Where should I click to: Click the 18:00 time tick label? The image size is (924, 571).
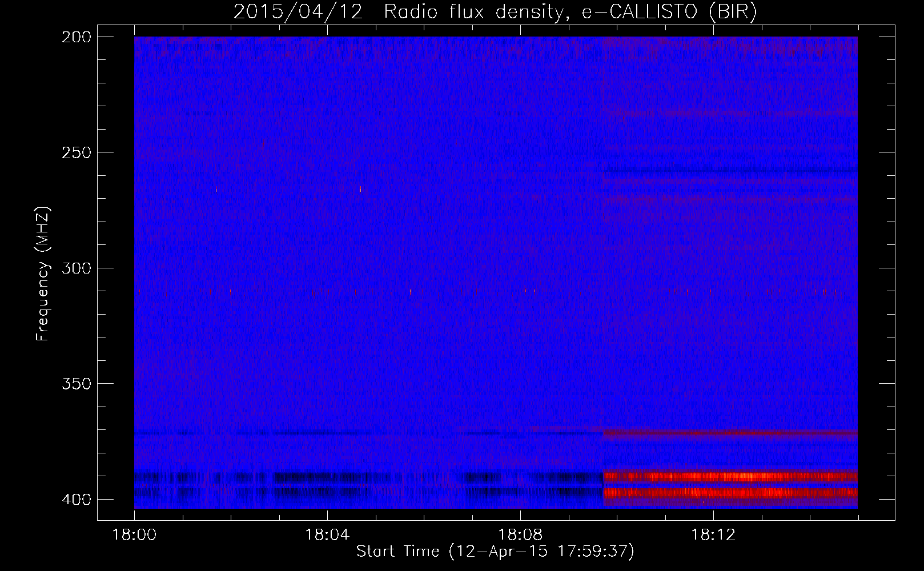click(x=134, y=535)
